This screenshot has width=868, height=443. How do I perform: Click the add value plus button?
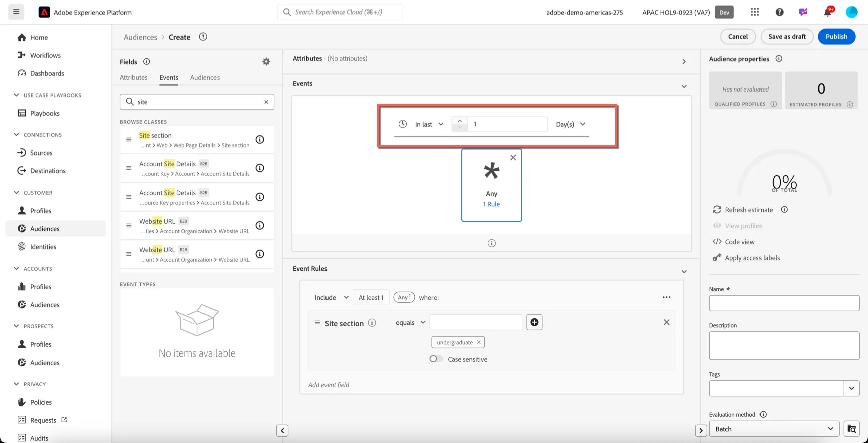(534, 322)
